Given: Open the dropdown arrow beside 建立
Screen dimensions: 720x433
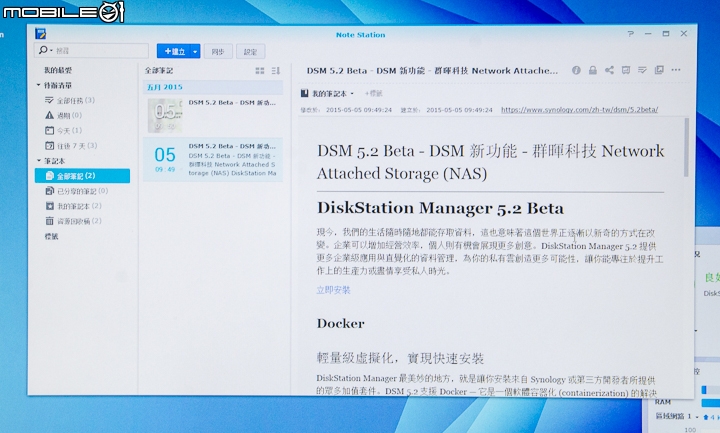Looking at the screenshot, I should [195, 51].
